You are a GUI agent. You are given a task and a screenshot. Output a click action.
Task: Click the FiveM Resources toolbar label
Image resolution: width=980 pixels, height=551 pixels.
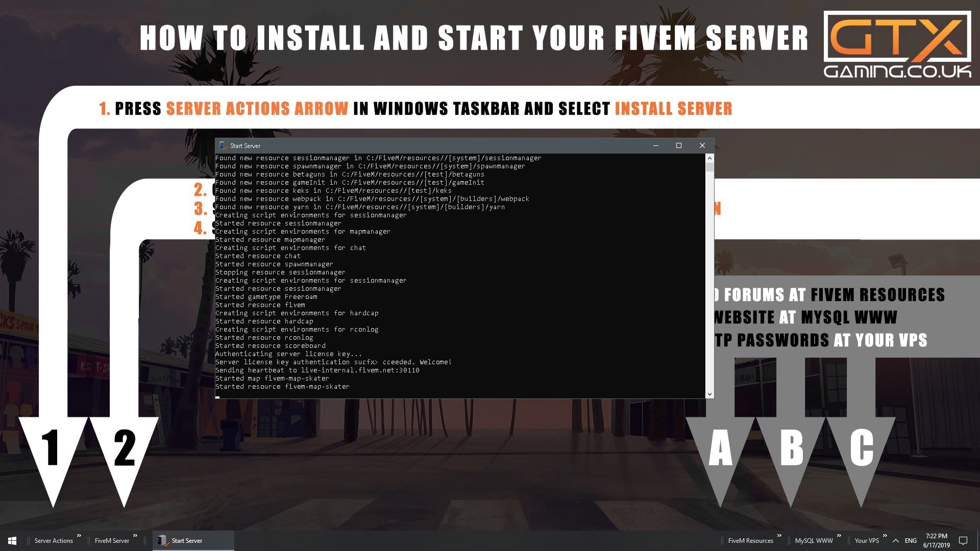pyautogui.click(x=750, y=541)
